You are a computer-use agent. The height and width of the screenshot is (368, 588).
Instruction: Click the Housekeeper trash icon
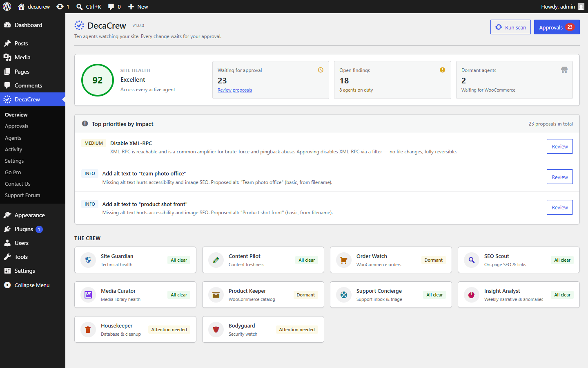[88, 330]
